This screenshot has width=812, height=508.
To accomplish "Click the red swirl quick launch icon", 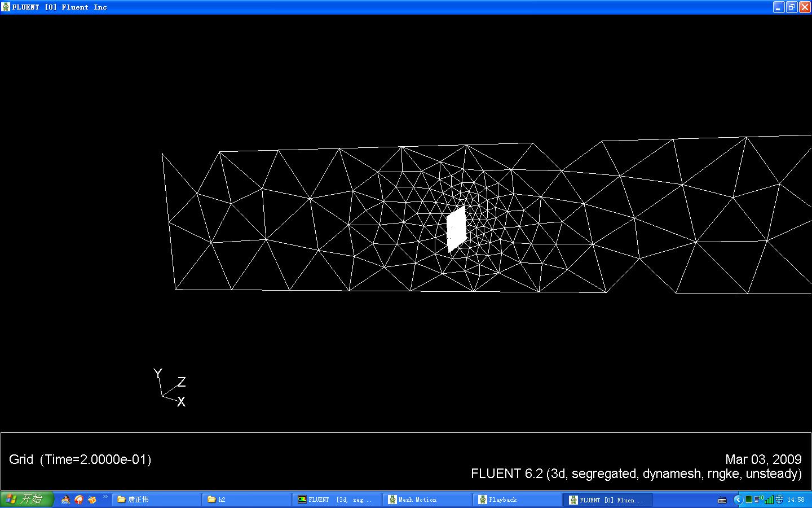I will click(79, 500).
